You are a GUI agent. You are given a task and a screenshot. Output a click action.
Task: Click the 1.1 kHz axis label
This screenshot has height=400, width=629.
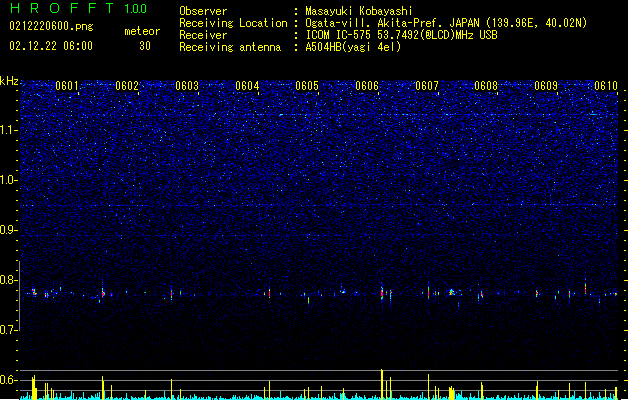9,130
